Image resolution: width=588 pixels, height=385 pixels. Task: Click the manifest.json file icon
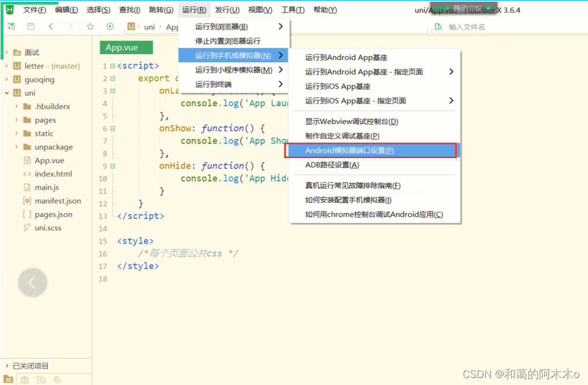click(x=27, y=200)
